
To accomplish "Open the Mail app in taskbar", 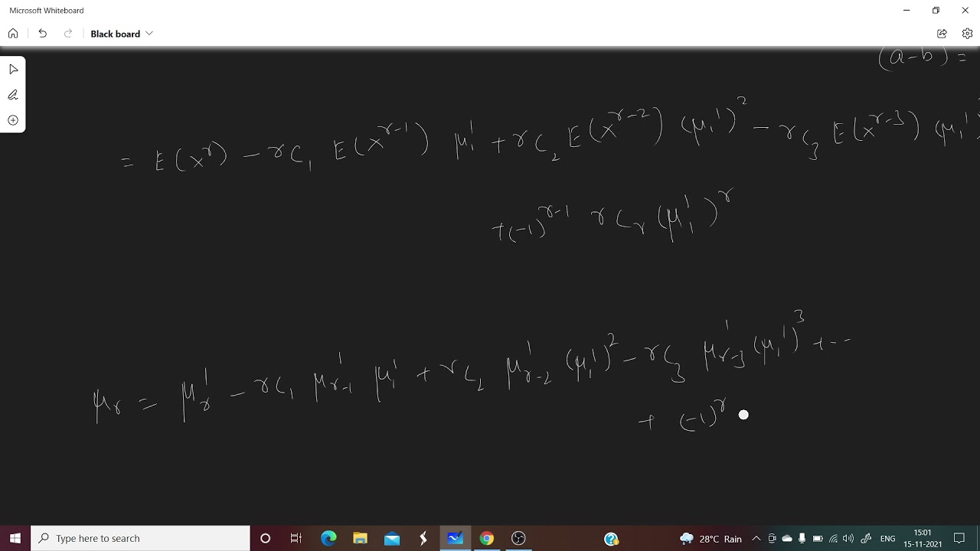I will point(392,538).
